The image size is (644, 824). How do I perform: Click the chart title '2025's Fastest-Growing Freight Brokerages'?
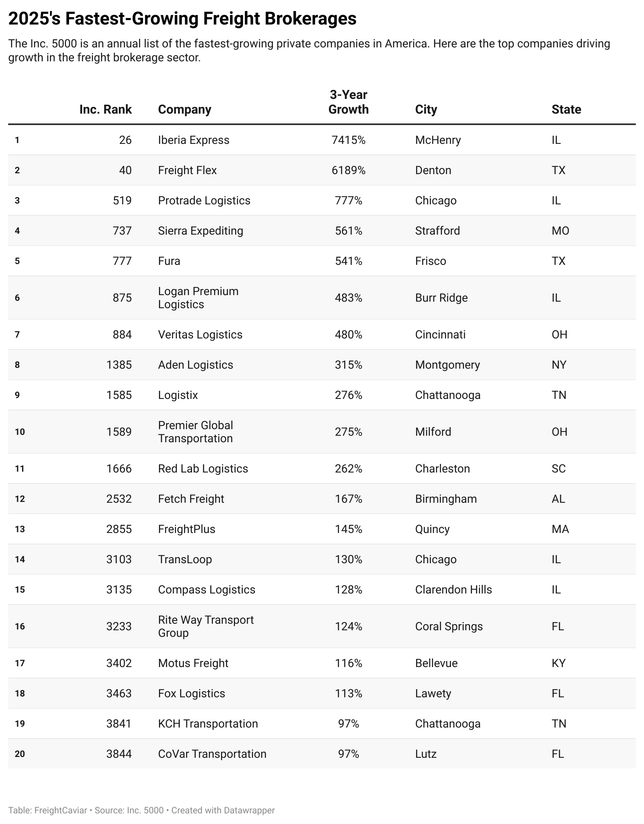coord(182,19)
